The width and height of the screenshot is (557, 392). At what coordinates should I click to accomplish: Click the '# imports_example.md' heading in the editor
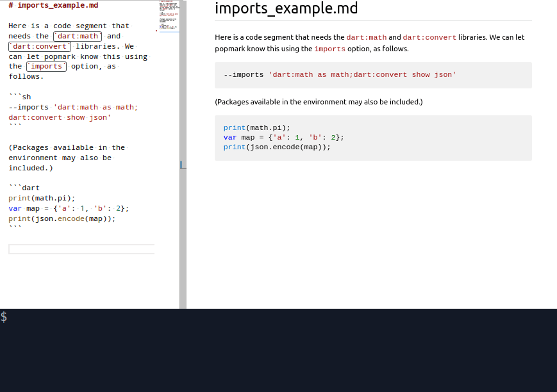tap(53, 5)
